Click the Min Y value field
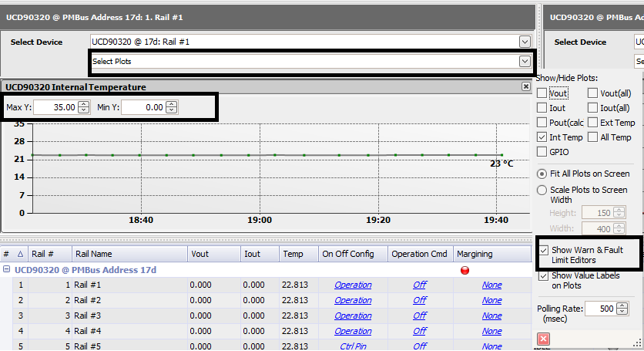This screenshot has height=351, width=644. point(143,107)
